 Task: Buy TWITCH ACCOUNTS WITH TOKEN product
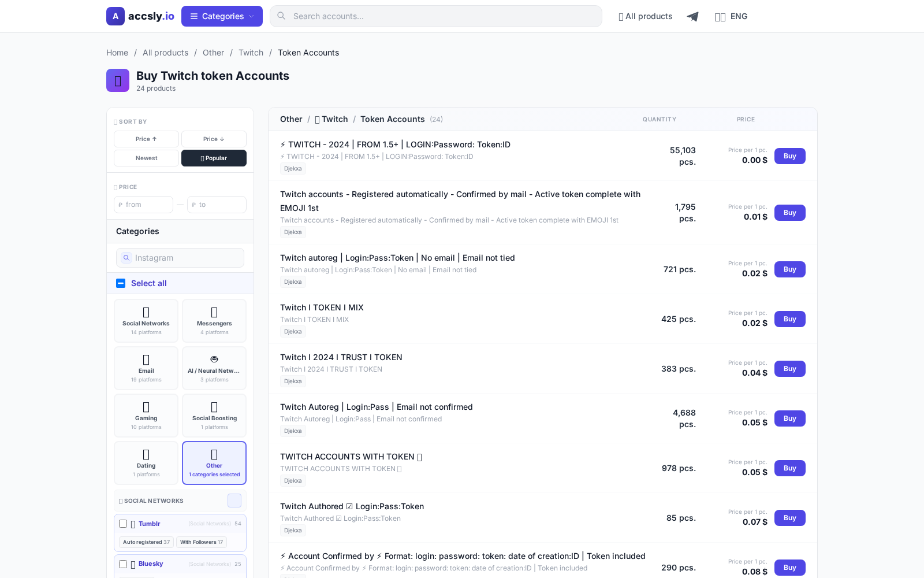click(x=789, y=468)
